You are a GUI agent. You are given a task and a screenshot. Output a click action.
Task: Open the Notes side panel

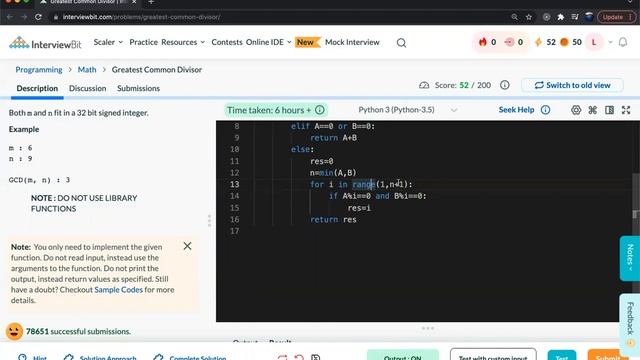coord(630,258)
